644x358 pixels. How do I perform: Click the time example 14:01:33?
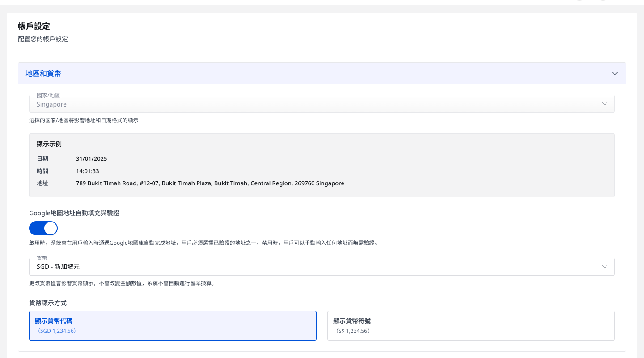(88, 171)
